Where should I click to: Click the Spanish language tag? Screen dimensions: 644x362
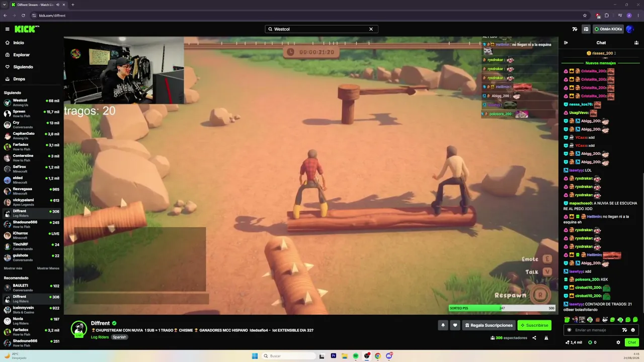[x=119, y=337]
